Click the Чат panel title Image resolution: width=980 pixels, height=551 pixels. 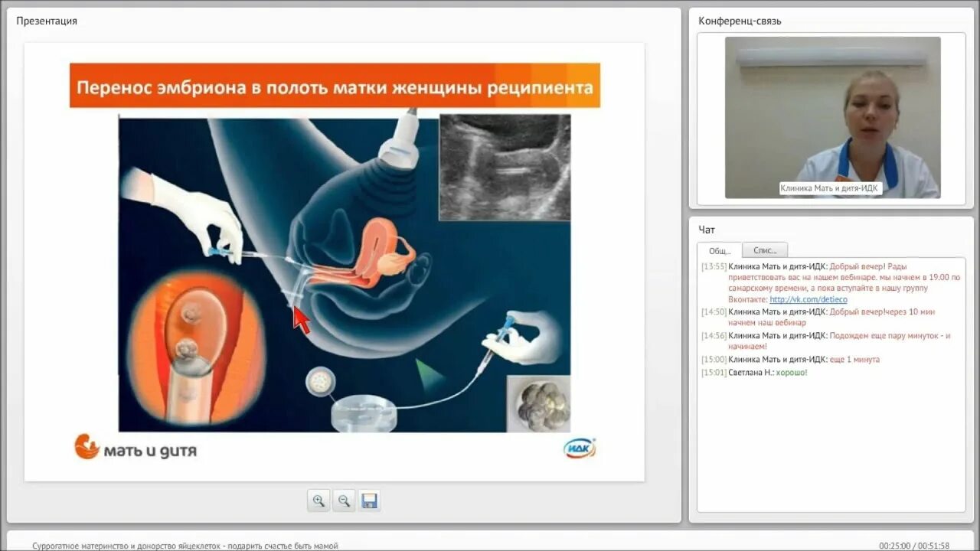tap(707, 230)
